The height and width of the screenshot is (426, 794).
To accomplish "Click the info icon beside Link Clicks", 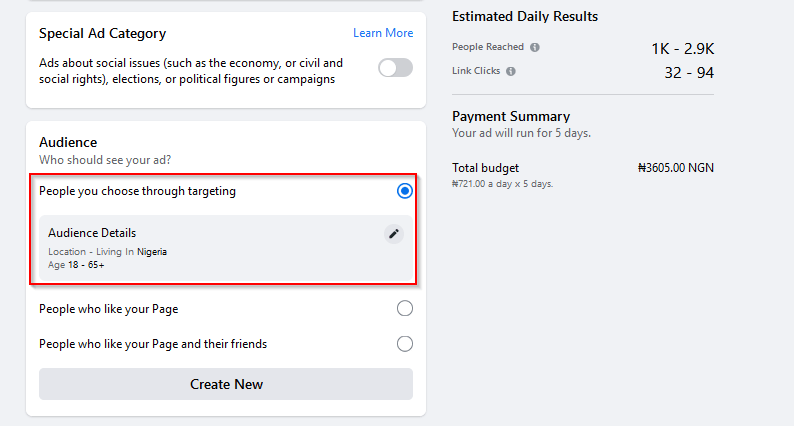I will click(511, 72).
